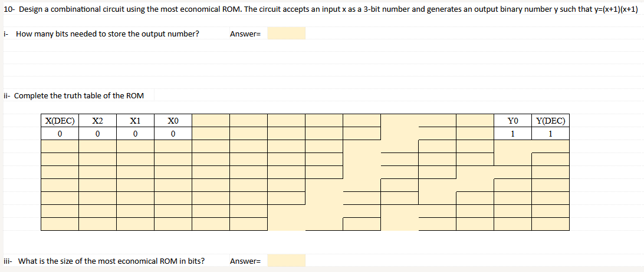Click the question 10 problem statement text
The height and width of the screenshot is (272, 644).
coord(320,10)
